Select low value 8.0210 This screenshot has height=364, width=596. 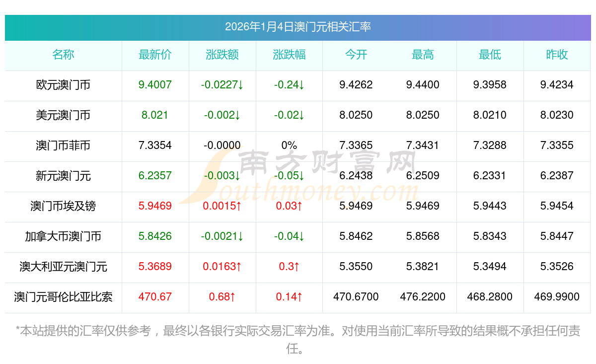click(490, 115)
